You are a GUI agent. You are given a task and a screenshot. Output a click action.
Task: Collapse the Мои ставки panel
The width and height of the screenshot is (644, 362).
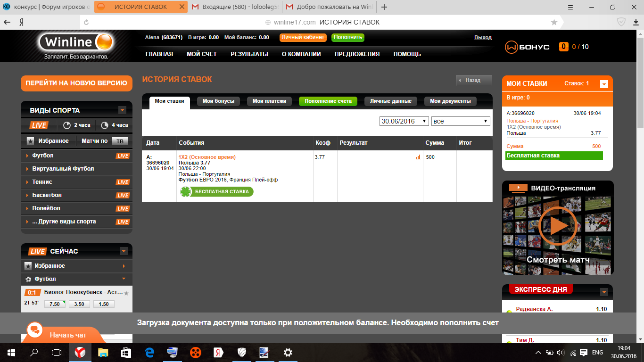pos(604,84)
